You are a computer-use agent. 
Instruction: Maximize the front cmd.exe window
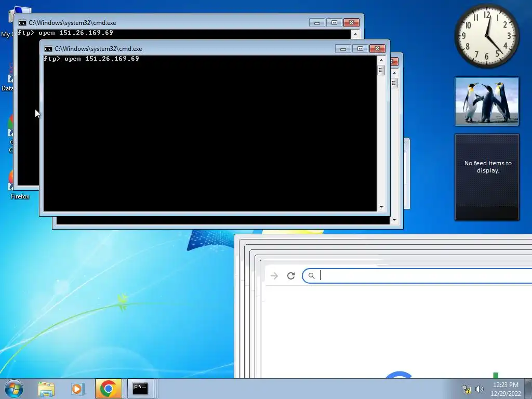(361, 49)
